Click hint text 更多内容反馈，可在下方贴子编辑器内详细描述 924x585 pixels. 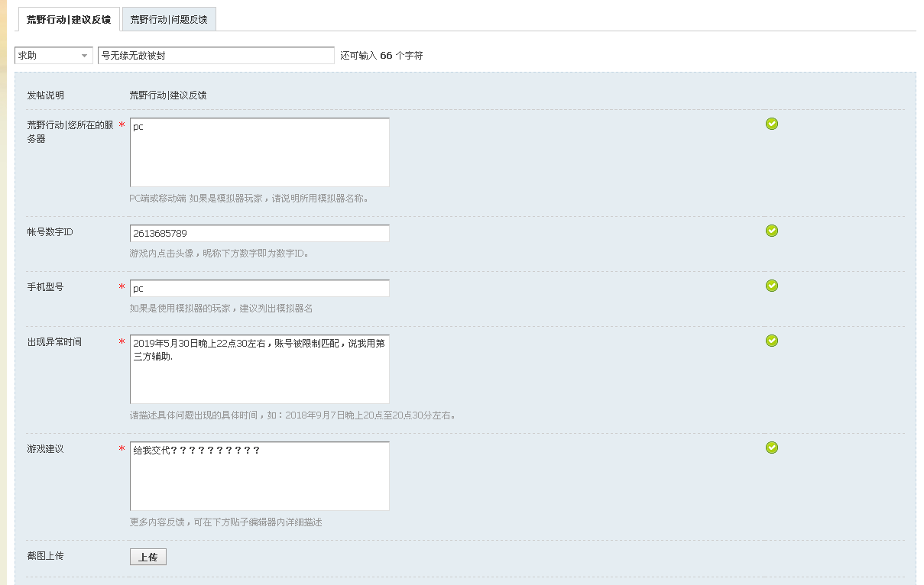tap(225, 522)
